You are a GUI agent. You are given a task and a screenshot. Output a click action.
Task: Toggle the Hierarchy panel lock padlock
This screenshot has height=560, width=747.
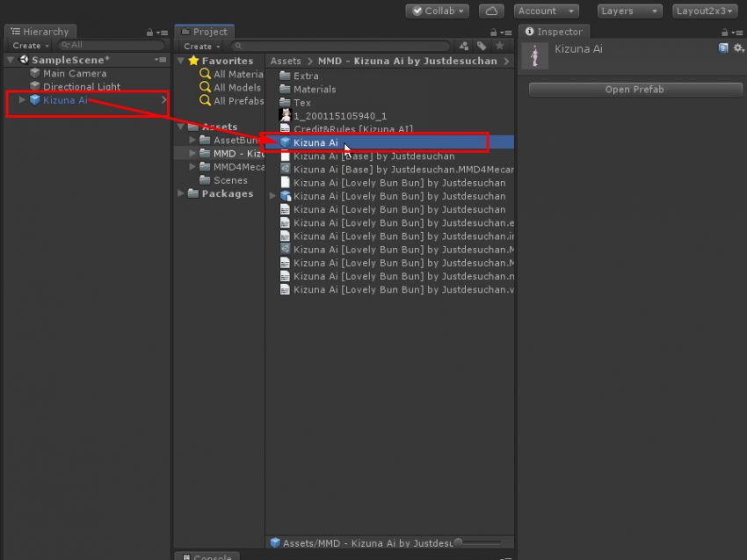[149, 32]
